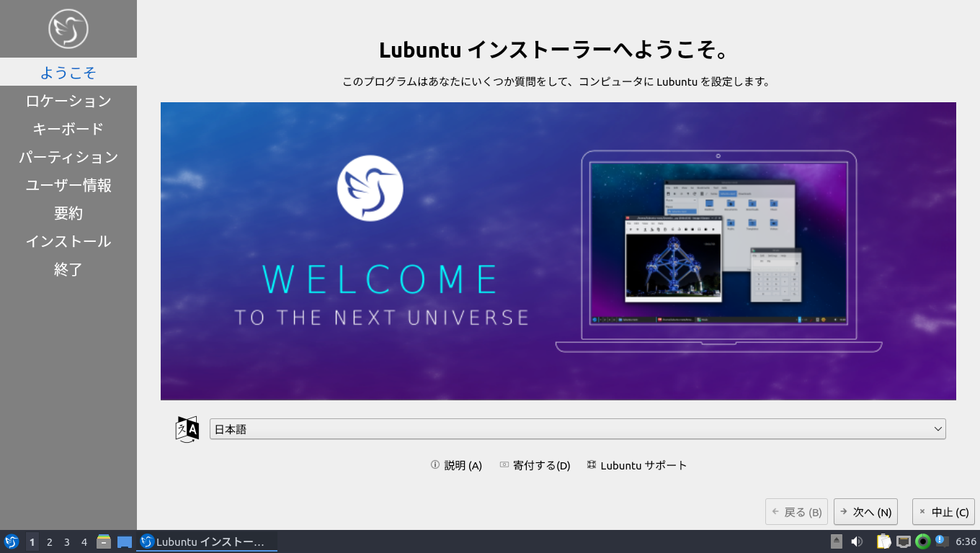Select the パーティション step in the sidebar
Image resolution: width=980 pixels, height=553 pixels.
pos(68,156)
